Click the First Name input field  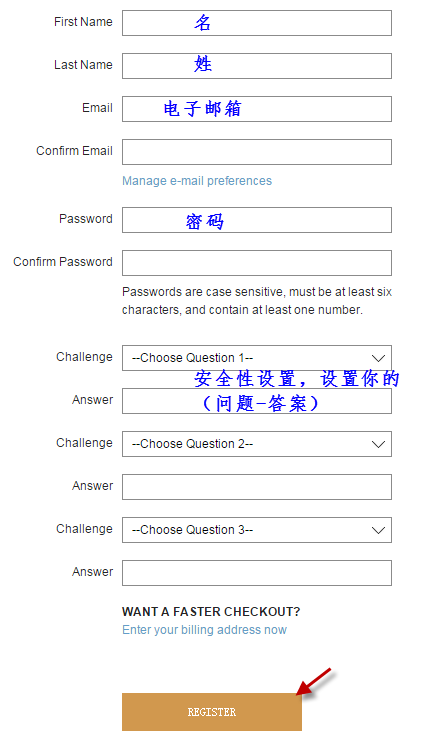tap(257, 23)
